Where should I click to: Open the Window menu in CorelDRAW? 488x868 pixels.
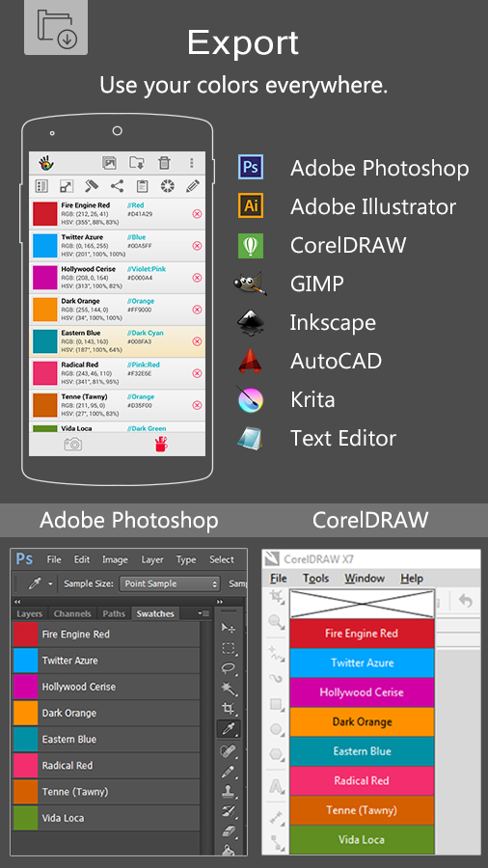(365, 578)
